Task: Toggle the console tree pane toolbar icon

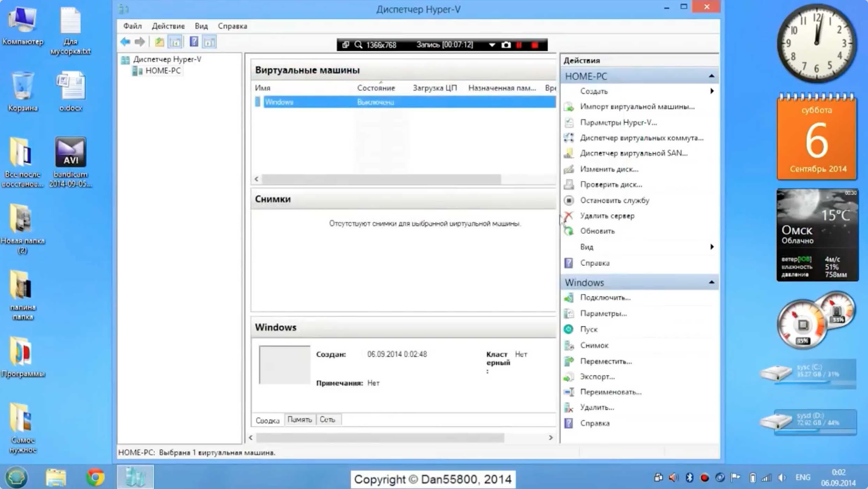Action: coord(175,42)
